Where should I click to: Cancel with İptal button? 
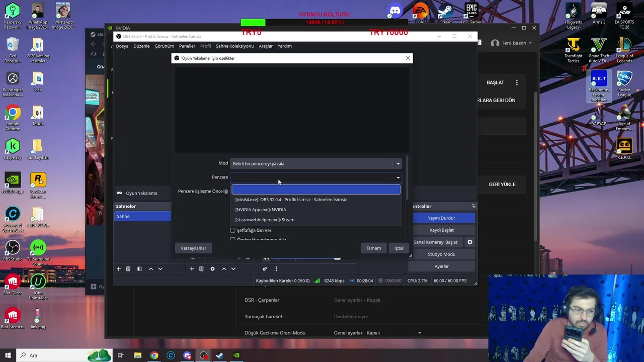399,248
